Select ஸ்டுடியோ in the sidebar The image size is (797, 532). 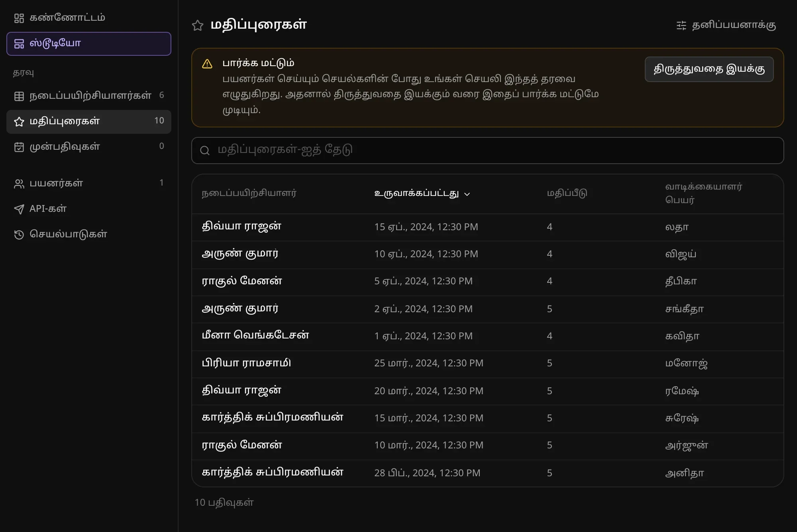pos(89,44)
